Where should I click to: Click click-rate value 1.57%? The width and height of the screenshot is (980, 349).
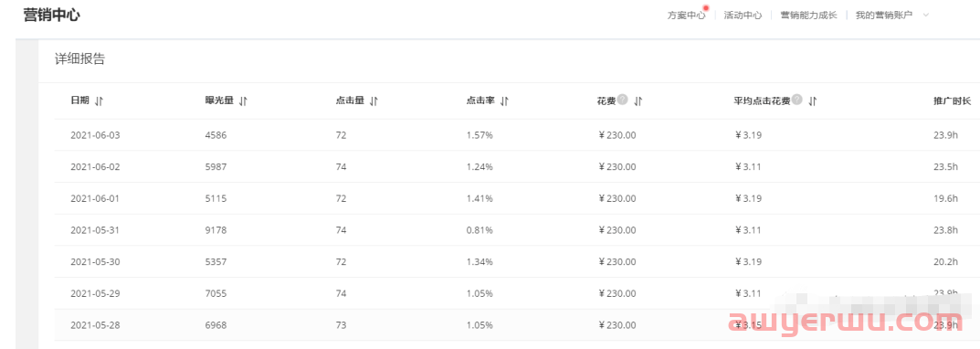click(480, 135)
